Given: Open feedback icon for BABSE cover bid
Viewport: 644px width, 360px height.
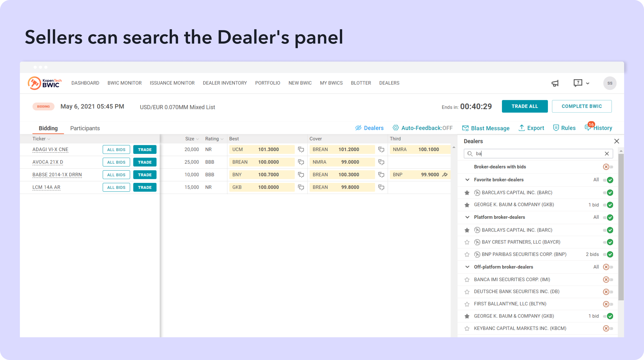Looking at the screenshot, I should 381,175.
